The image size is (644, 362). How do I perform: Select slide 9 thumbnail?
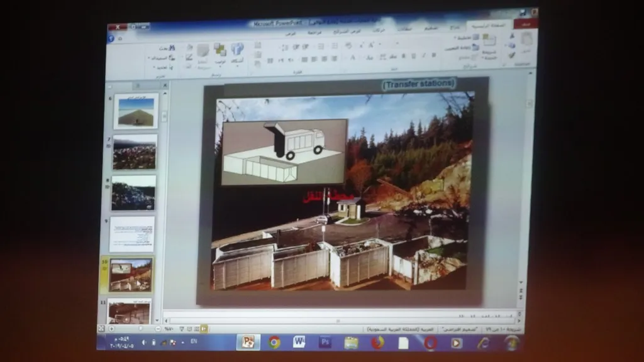(132, 234)
